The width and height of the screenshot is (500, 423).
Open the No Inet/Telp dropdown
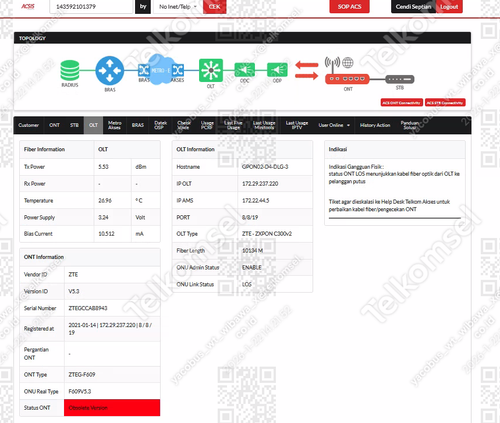178,7
